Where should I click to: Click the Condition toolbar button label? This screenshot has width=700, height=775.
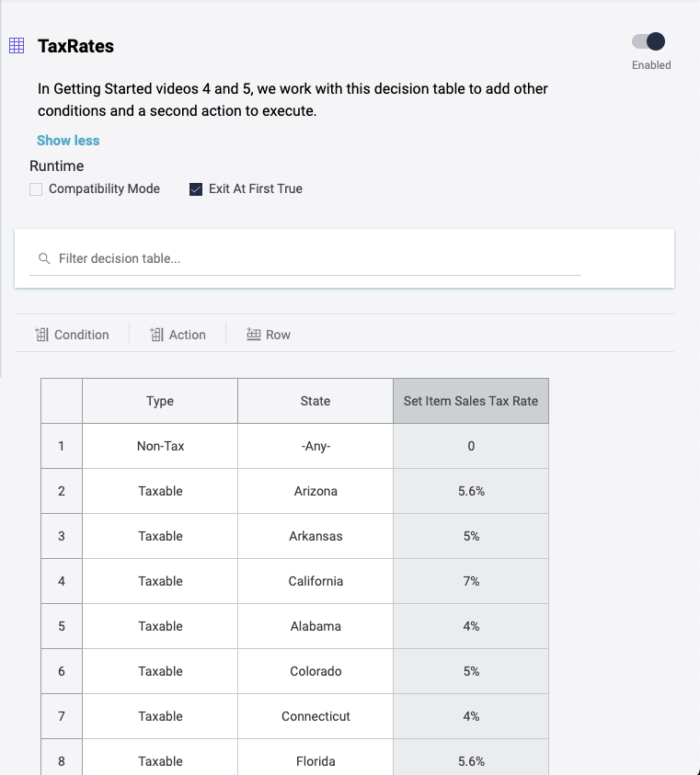[82, 335]
